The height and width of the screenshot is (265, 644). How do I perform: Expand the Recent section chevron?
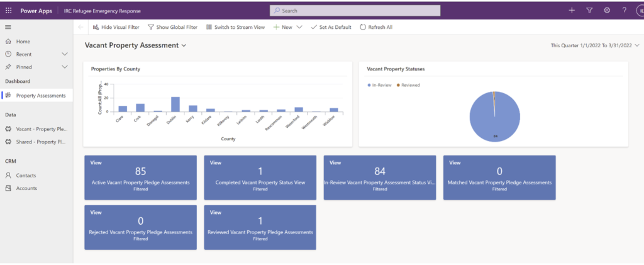(x=65, y=54)
